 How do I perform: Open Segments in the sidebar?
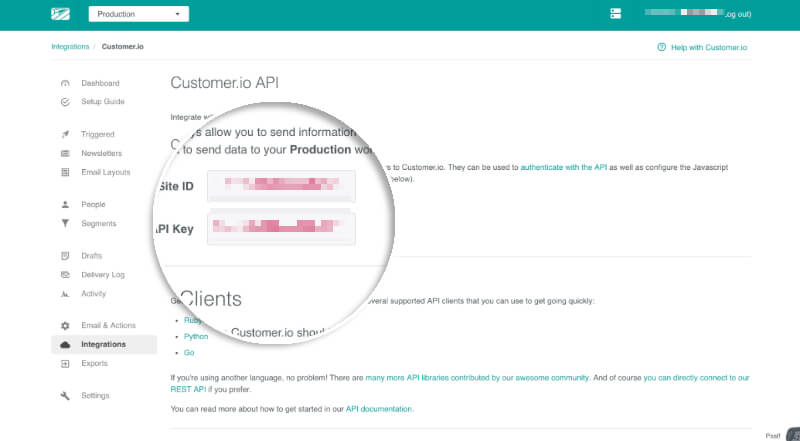[x=98, y=224]
